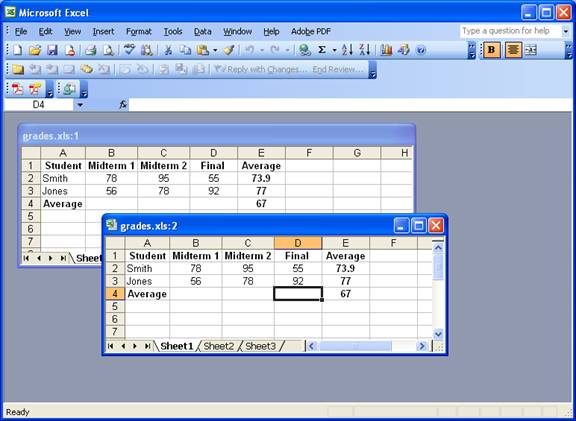This screenshot has width=576, height=421.
Task: Expand Reviewing toolbar options arrow
Action: pos(372,70)
